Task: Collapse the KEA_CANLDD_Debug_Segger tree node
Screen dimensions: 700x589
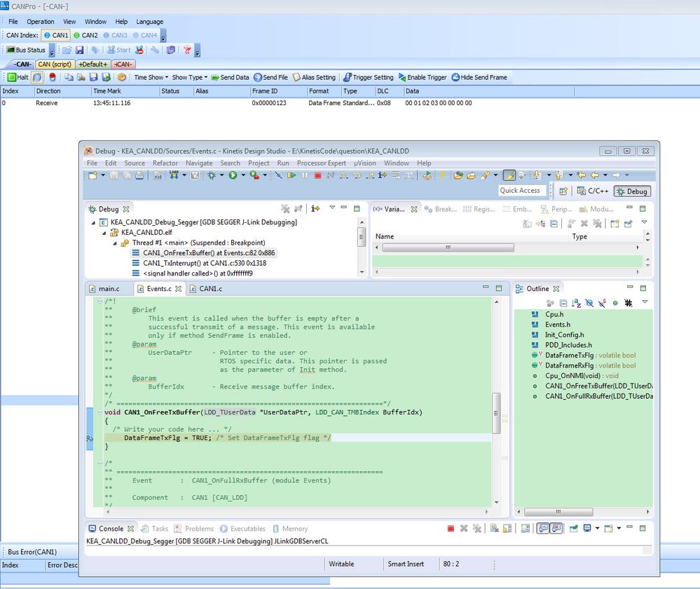Action: click(x=93, y=222)
